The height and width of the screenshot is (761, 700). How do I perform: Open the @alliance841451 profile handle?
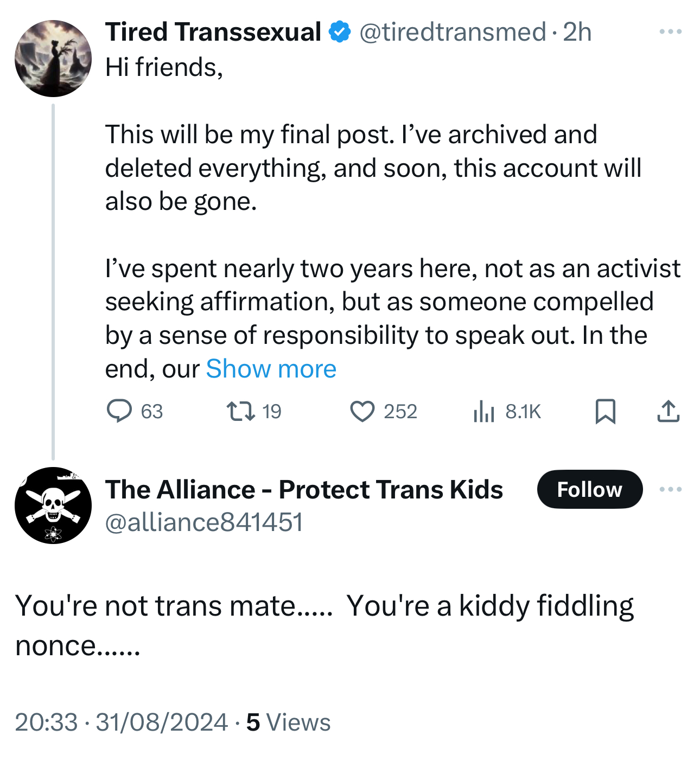[x=203, y=522]
